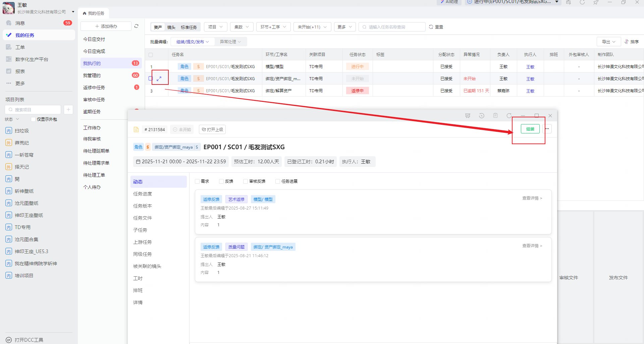This screenshot has height=344, width=644.
Task: Click the green 组装 button
Action: tap(530, 129)
